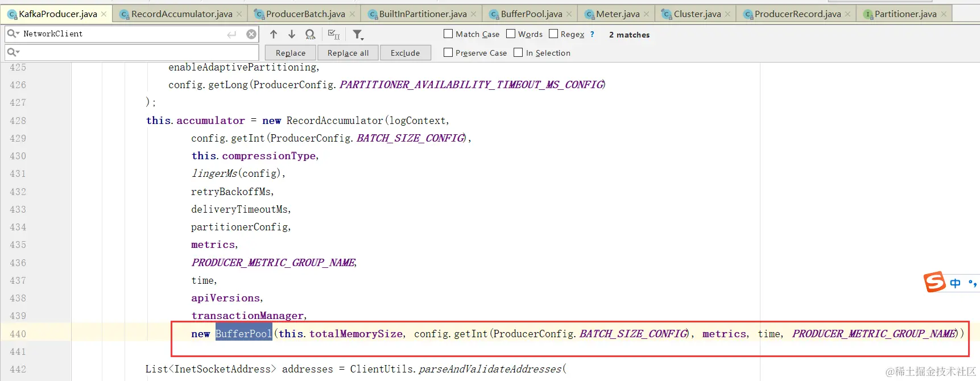Go to previous occurrence arrow
Screen dimensions: 980x381
pyautogui.click(x=274, y=35)
